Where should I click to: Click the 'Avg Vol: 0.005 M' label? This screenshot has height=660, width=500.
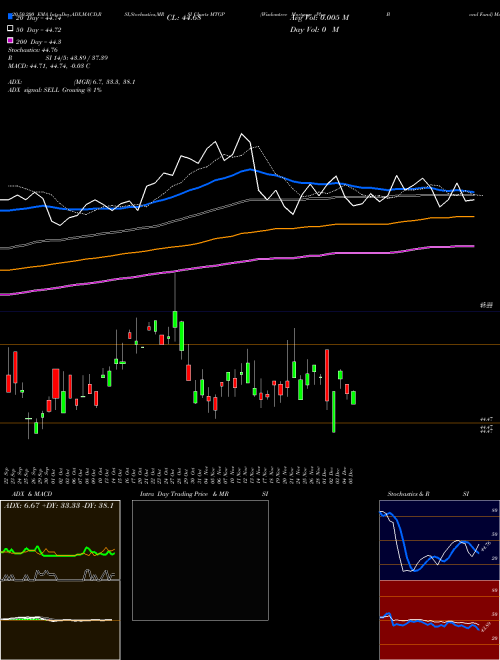pyautogui.click(x=319, y=18)
